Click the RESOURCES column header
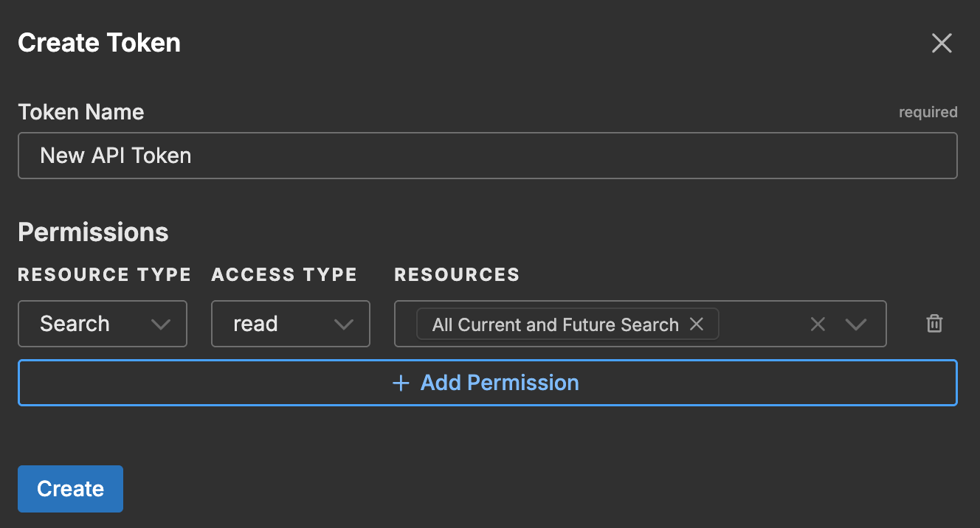This screenshot has height=528, width=980. 457,275
